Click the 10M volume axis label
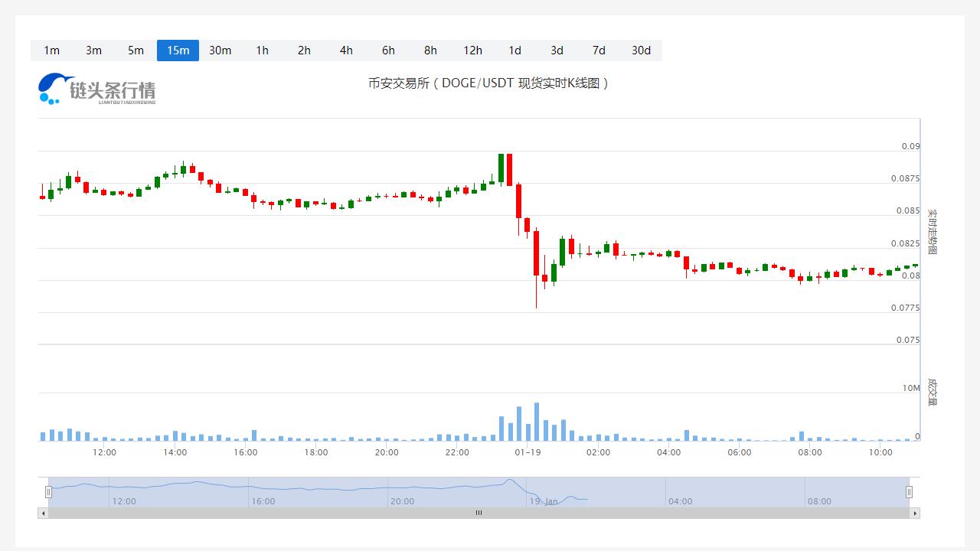Viewport: 980px width, 551px height. (911, 388)
